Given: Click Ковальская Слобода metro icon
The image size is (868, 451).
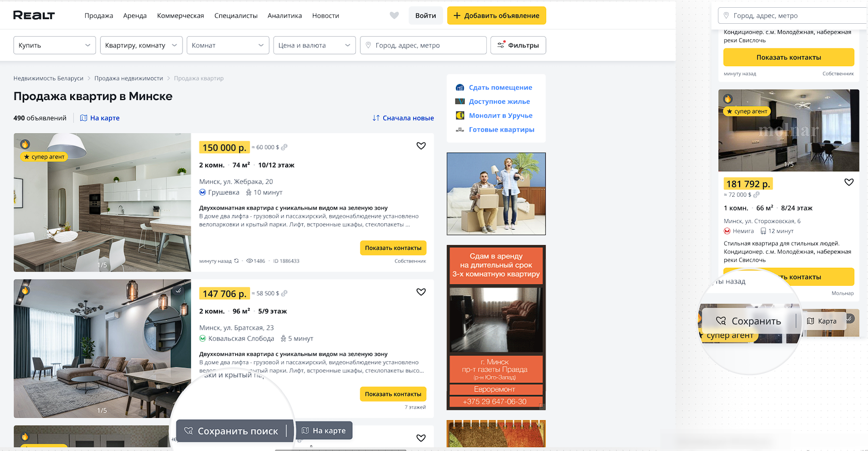Looking at the screenshot, I should coord(203,339).
